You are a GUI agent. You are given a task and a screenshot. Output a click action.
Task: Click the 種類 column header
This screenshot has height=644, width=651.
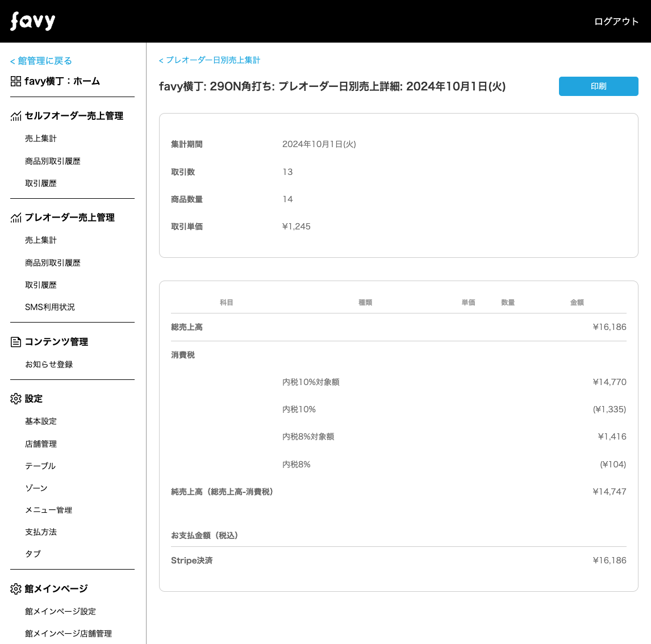(x=365, y=303)
